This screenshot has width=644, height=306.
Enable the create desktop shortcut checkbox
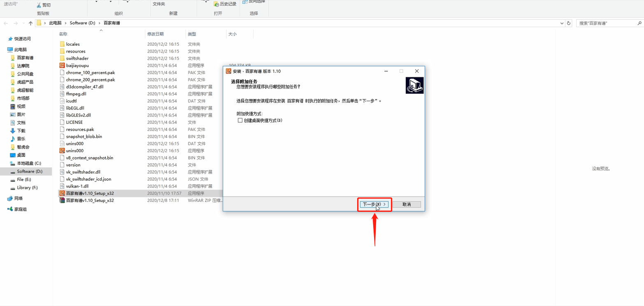(x=240, y=121)
